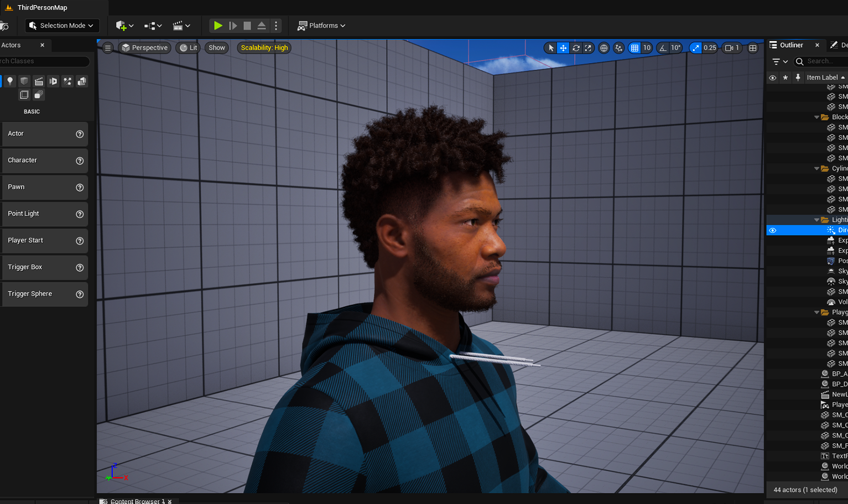Sort by Outliner unsaved asterisk column
This screenshot has width=848, height=504.
(785, 77)
